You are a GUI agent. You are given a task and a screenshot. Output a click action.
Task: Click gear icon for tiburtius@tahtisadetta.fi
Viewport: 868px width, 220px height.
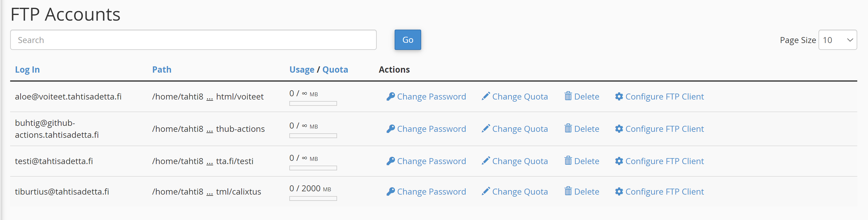[619, 191]
